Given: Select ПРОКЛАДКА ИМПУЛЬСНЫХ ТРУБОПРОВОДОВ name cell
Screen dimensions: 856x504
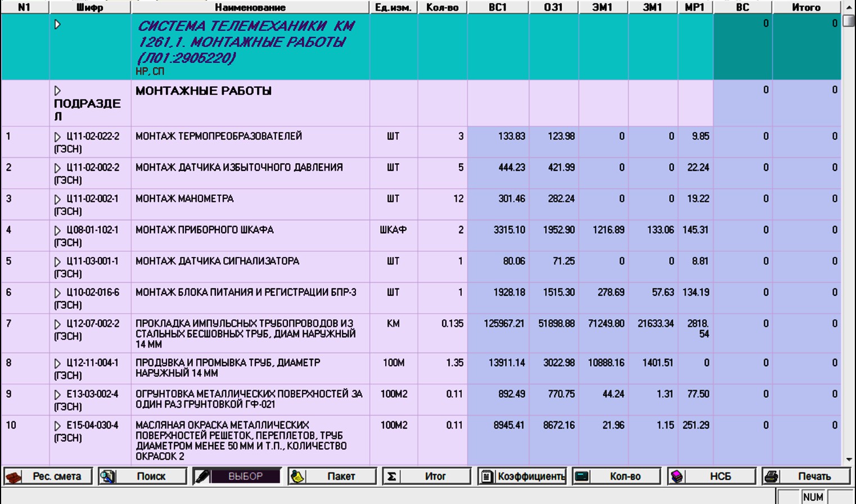Looking at the screenshot, I should [250, 334].
